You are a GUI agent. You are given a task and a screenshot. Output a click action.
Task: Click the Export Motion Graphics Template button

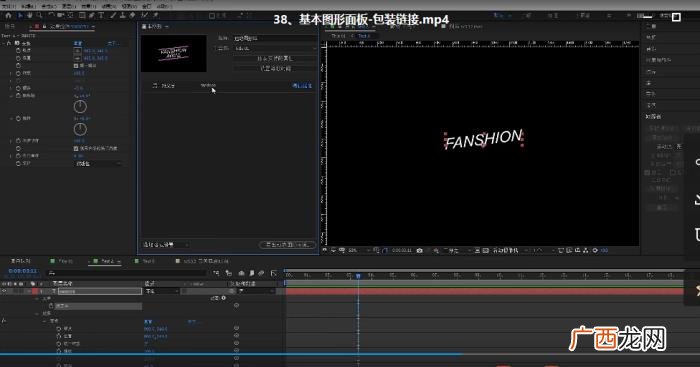(287, 245)
